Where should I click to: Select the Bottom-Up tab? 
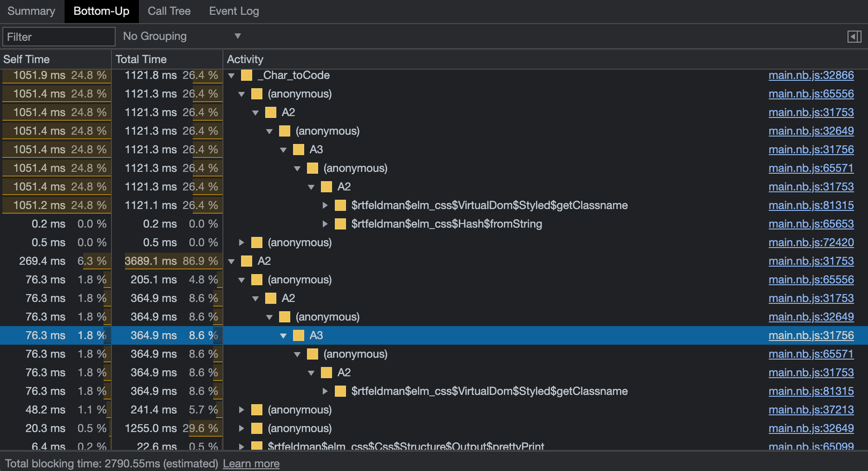pyautogui.click(x=101, y=11)
